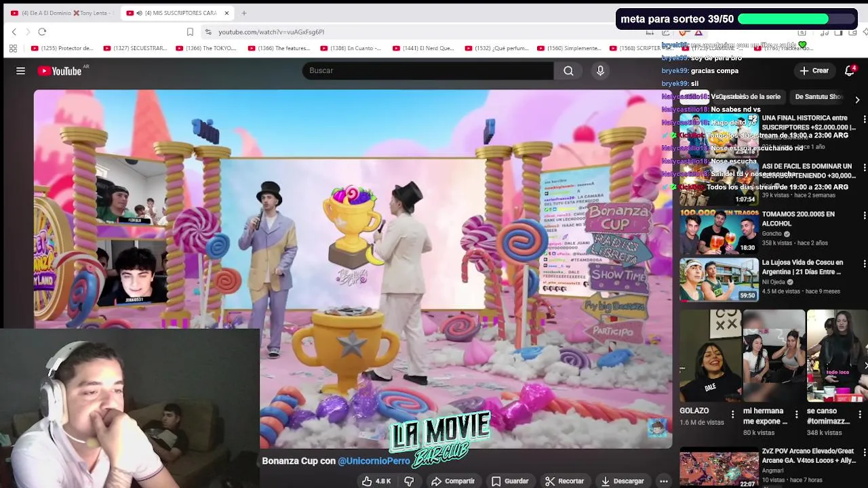Image resolution: width=868 pixels, height=488 pixels.
Task: Open options for 'La Lujosa Vida' video
Action: coord(864,264)
